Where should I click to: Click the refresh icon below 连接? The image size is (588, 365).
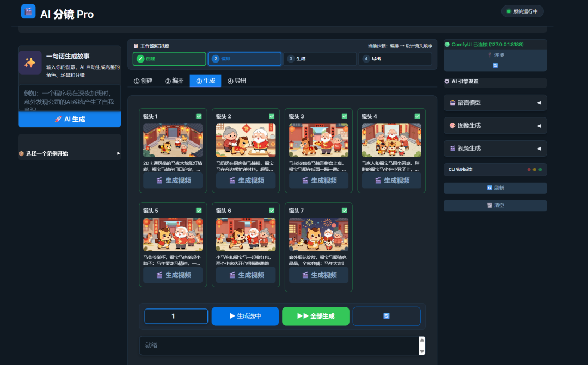[x=495, y=65]
